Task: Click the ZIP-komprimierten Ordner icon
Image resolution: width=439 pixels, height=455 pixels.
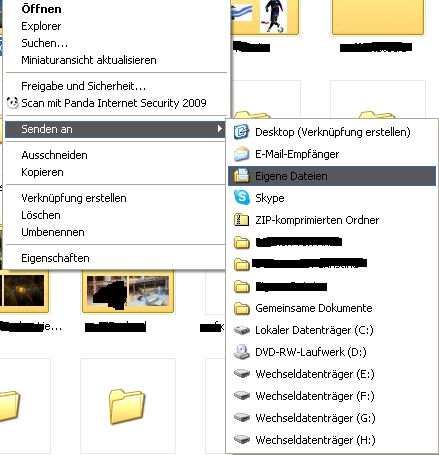Action: pos(241,220)
